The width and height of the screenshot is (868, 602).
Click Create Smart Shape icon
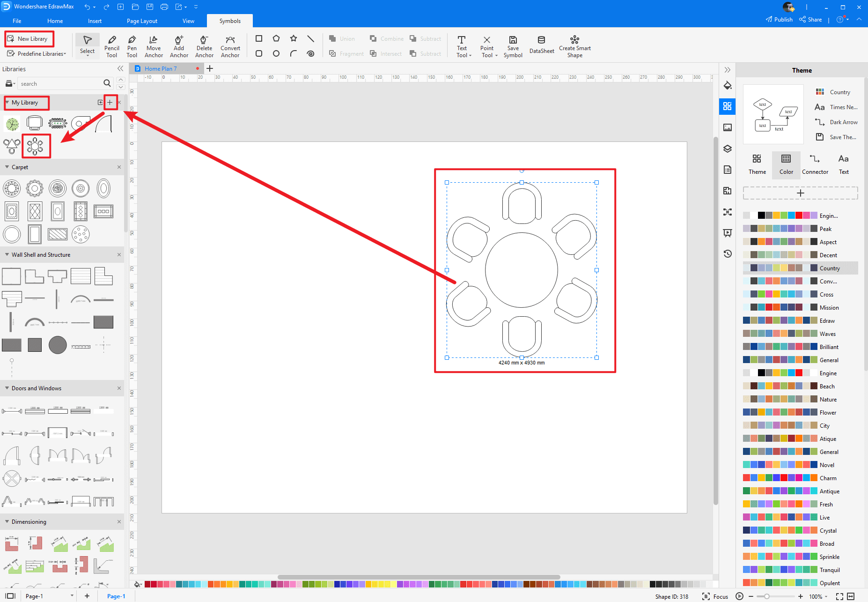[x=574, y=46]
